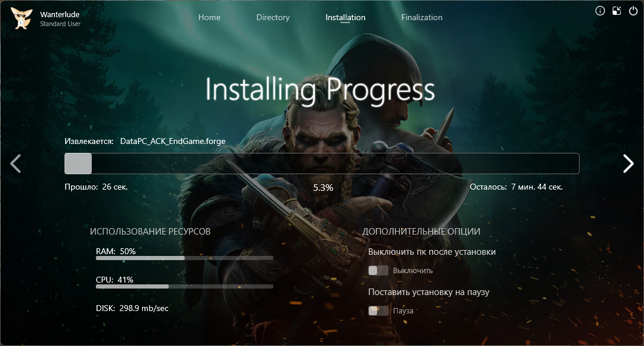Image resolution: width=644 pixels, height=346 pixels.
Task: Open the info icon in top-right corner
Action: pos(600,11)
